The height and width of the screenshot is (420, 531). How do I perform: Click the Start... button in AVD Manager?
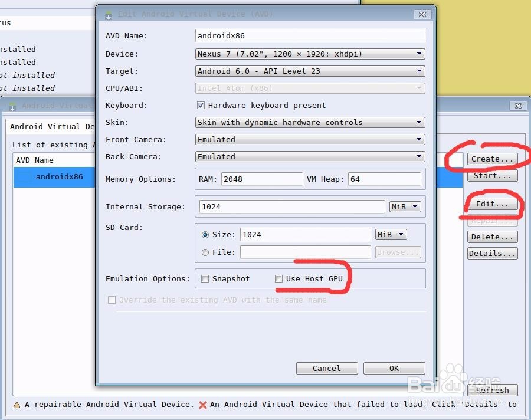tap(493, 175)
